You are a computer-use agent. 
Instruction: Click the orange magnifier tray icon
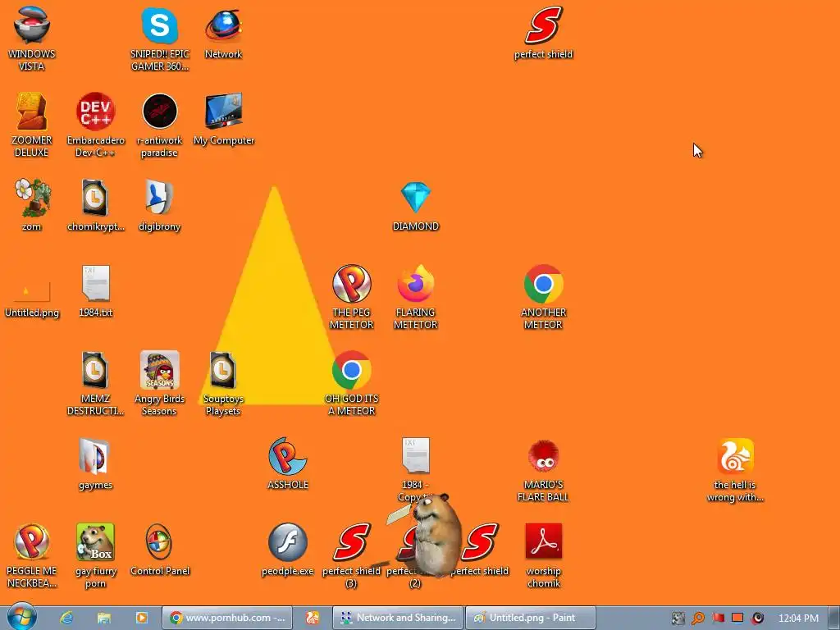pyautogui.click(x=698, y=619)
